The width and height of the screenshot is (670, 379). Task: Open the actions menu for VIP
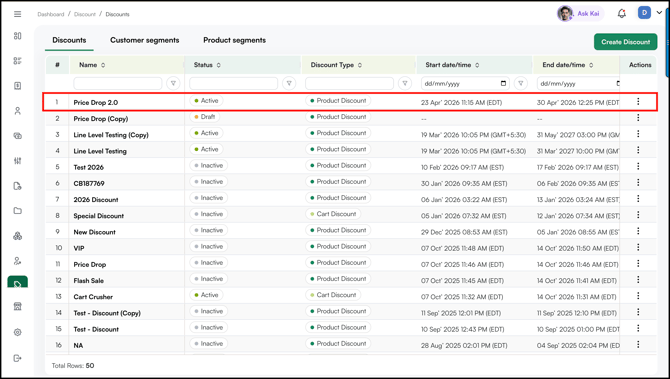pyautogui.click(x=638, y=247)
